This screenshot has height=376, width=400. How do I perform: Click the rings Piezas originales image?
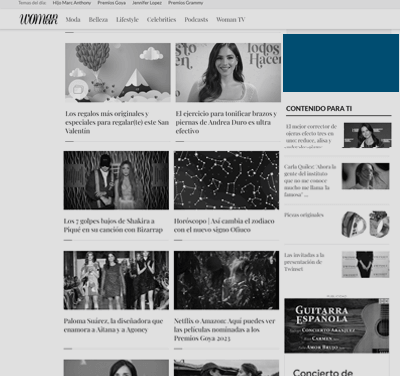[x=366, y=224]
